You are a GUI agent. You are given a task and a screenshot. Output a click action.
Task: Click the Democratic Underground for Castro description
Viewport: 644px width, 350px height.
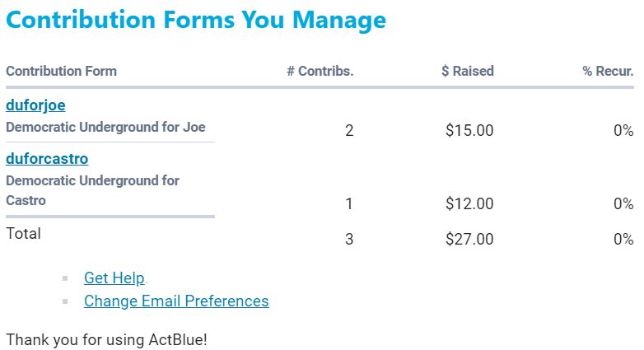click(x=92, y=190)
